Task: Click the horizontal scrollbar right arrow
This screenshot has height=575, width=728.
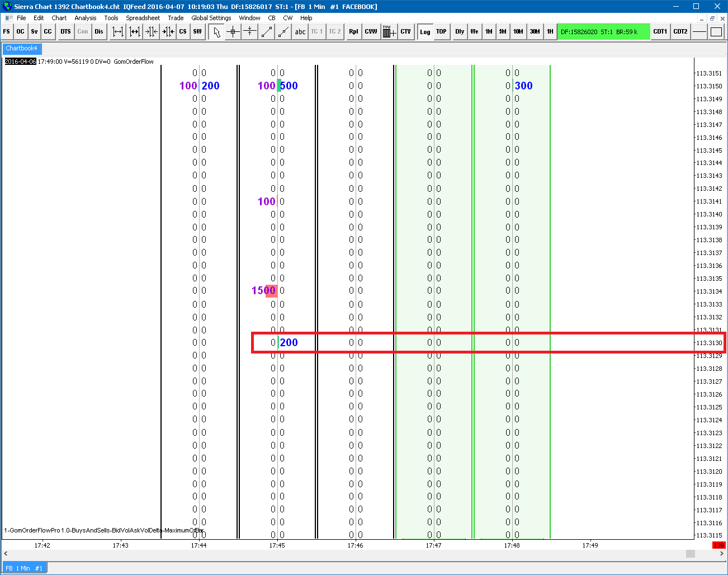Action: pyautogui.click(x=721, y=554)
